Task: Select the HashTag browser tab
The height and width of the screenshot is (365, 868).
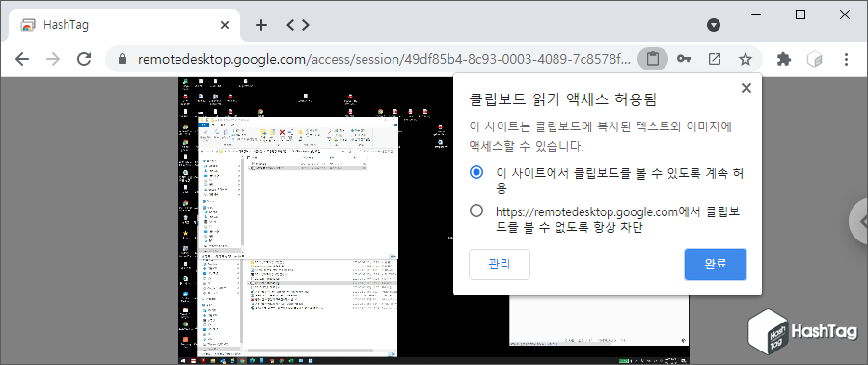Action: 124,25
